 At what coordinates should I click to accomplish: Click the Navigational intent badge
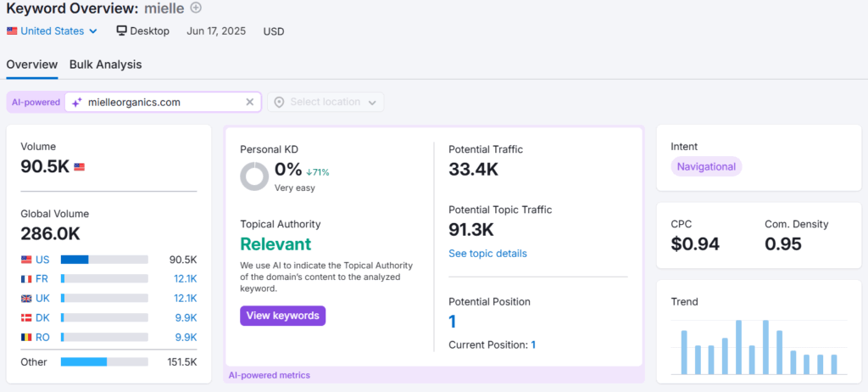[706, 166]
